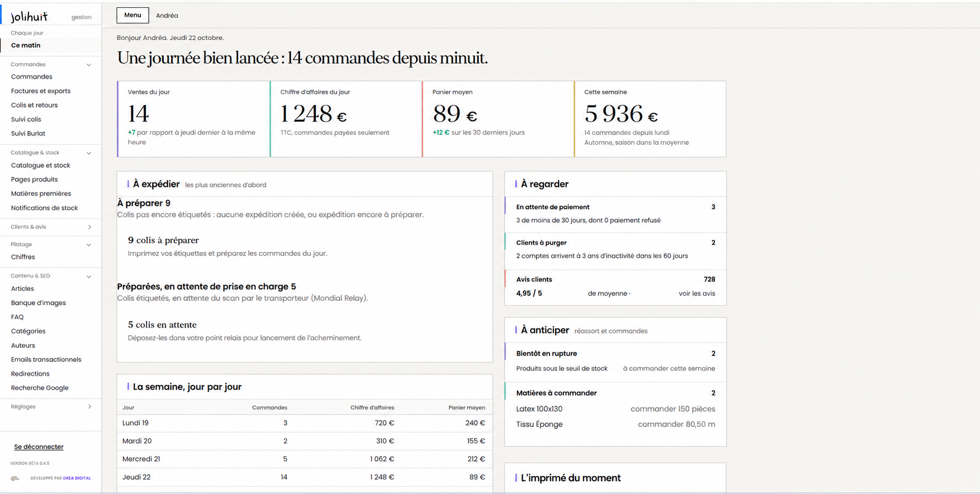Open the Menu tab

(x=133, y=16)
